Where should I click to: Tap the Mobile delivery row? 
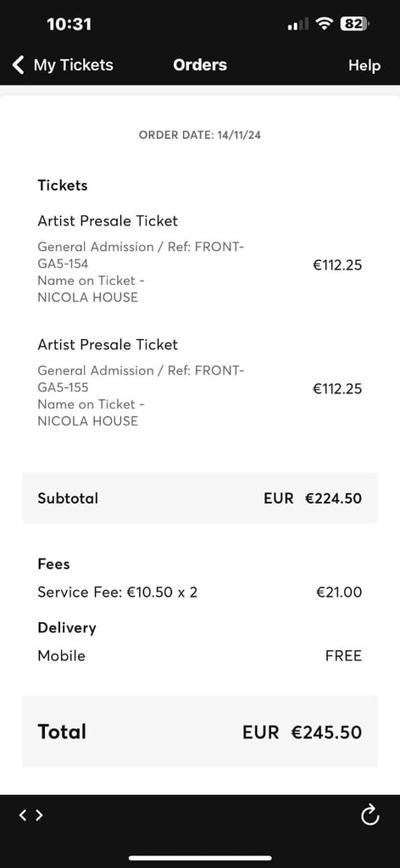[x=200, y=656]
